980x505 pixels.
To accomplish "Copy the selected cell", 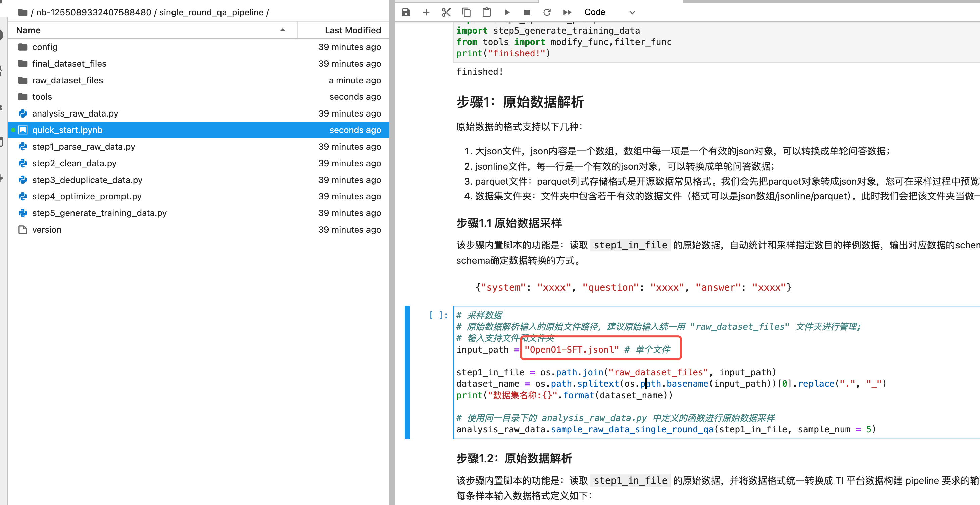I will (467, 12).
